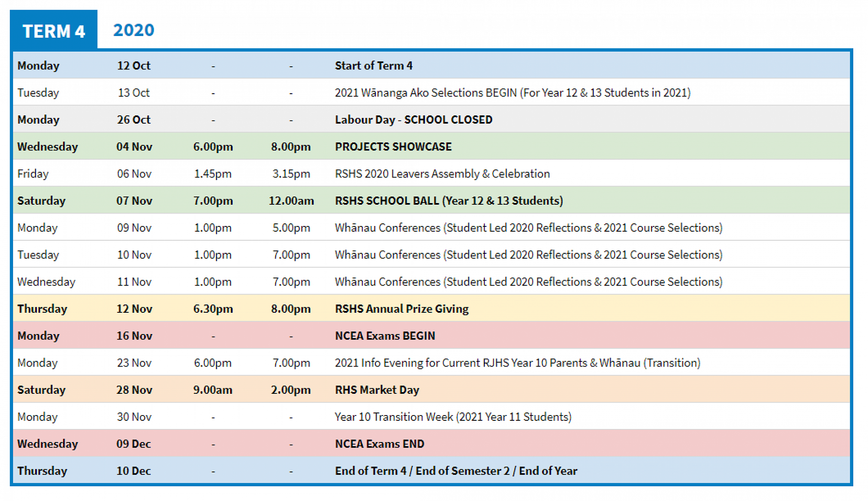Click the RSHS 2020 Leavers Assembly entry
The image size is (868, 501).
coord(442,174)
